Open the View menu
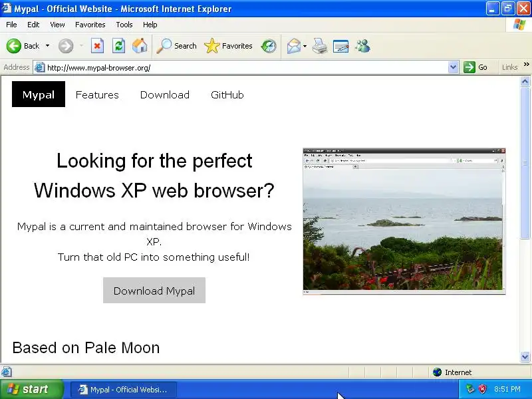The height and width of the screenshot is (399, 532). (57, 25)
